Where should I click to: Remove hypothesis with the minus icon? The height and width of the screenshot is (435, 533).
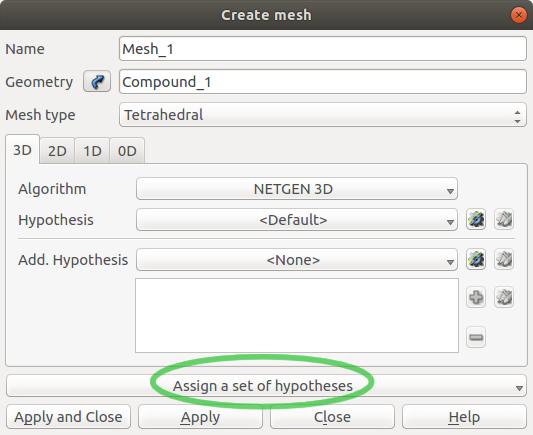(476, 337)
